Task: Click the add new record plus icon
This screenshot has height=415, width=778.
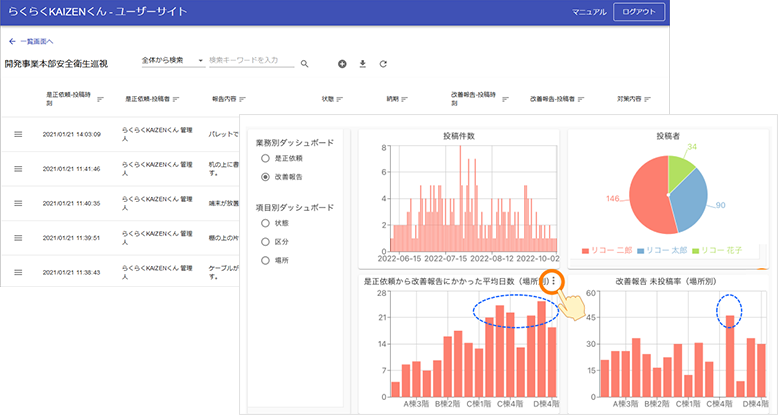Action: [x=342, y=63]
